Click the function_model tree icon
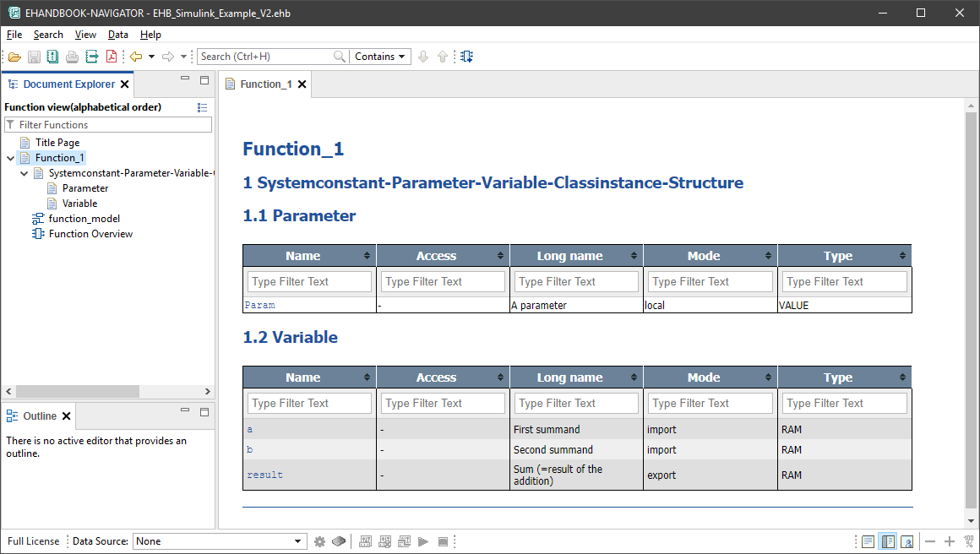This screenshot has width=980, height=554. pyautogui.click(x=38, y=219)
